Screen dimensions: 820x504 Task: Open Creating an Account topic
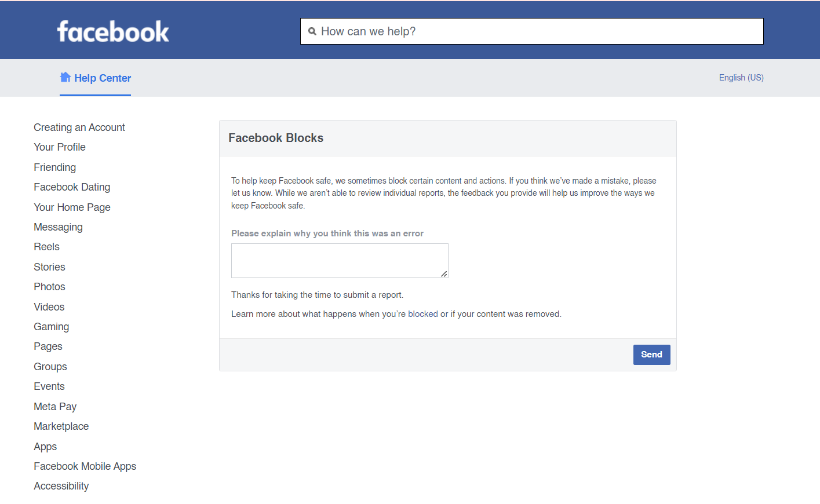click(79, 127)
